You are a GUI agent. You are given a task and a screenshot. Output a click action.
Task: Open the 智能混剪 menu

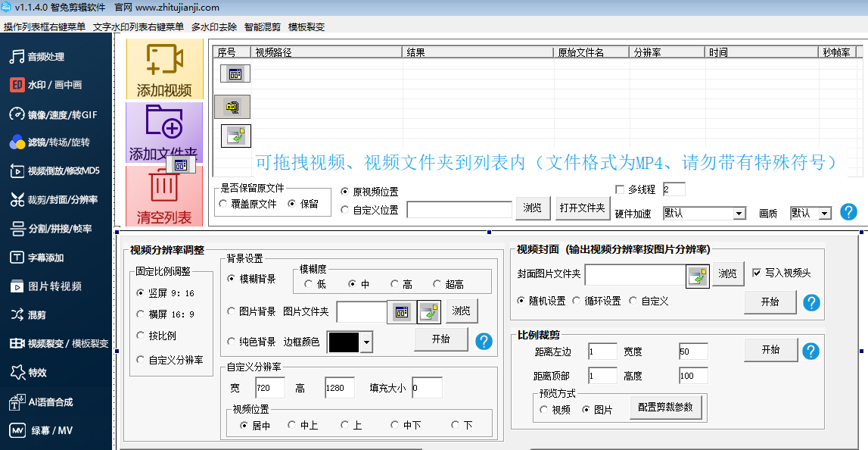262,27
